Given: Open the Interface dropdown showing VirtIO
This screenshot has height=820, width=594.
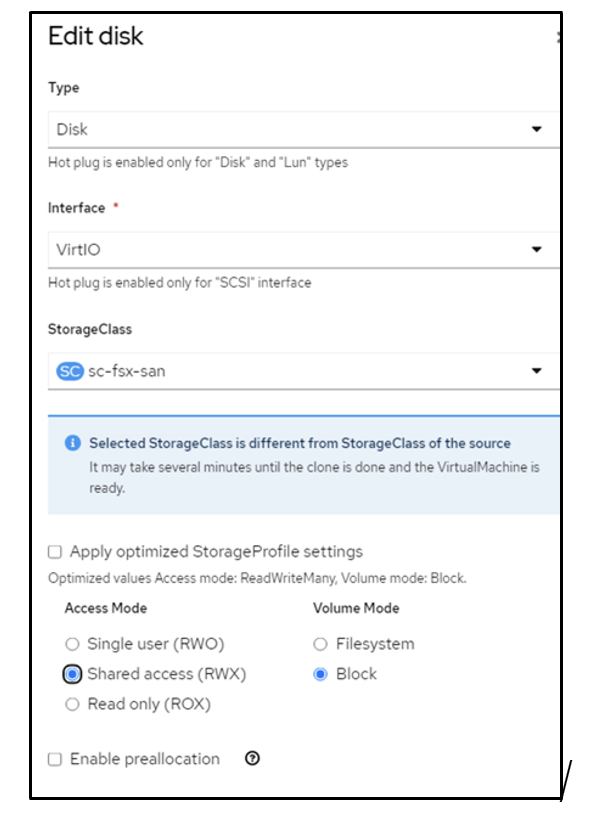Looking at the screenshot, I should pos(303,249).
